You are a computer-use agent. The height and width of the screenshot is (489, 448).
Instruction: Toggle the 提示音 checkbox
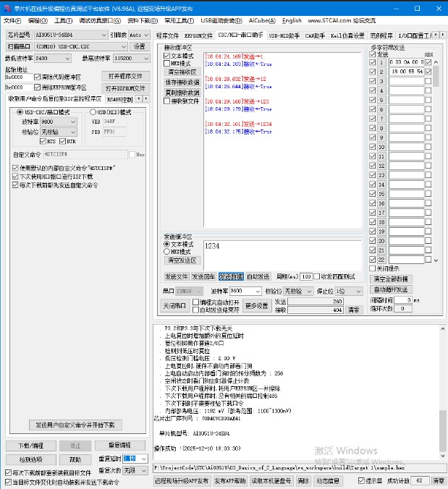[x=361, y=480]
